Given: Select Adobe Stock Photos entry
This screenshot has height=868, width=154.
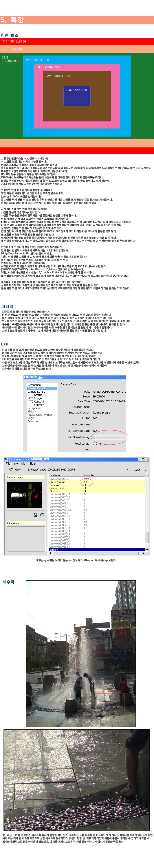Looking at the screenshot, I should [x=40, y=415].
